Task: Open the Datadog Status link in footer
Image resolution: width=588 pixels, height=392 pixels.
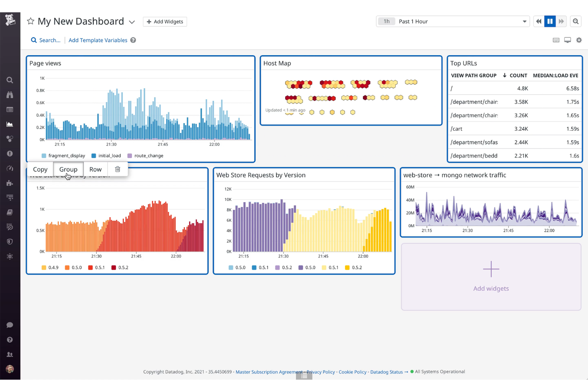Action: (386, 372)
